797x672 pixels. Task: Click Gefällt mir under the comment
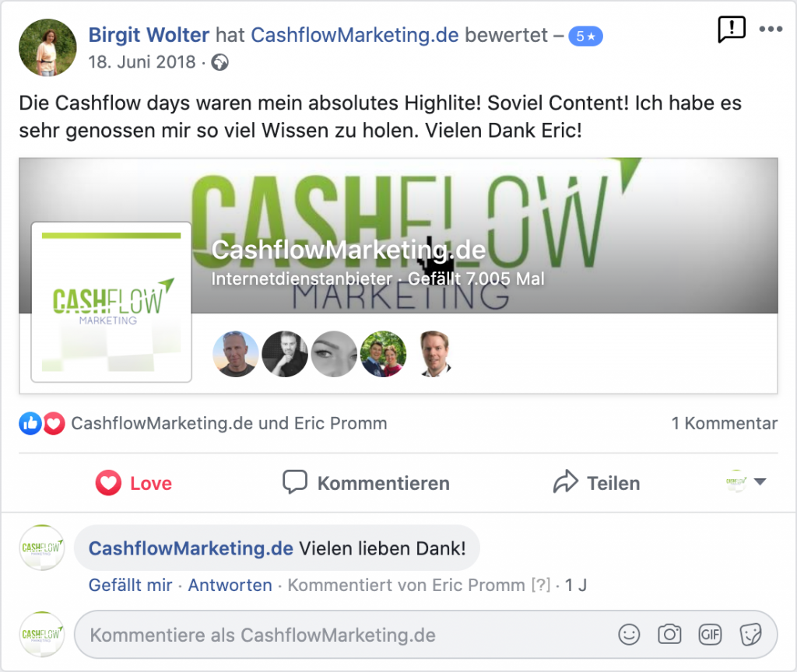[131, 585]
